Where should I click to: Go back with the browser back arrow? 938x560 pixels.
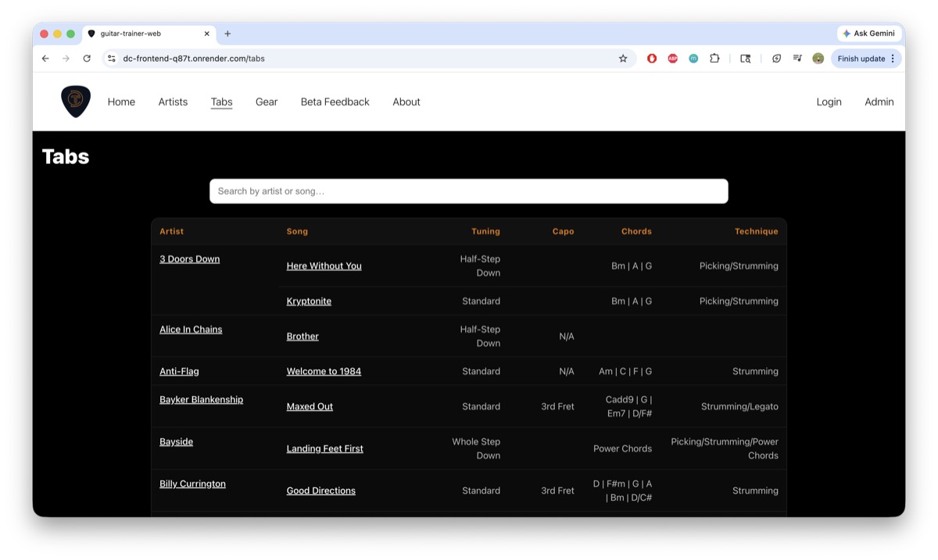[45, 59]
